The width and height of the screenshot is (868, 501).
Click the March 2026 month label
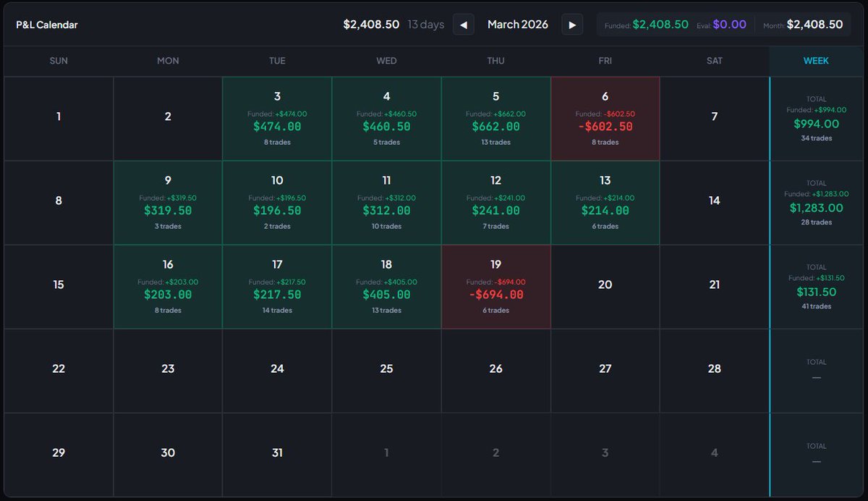click(518, 25)
